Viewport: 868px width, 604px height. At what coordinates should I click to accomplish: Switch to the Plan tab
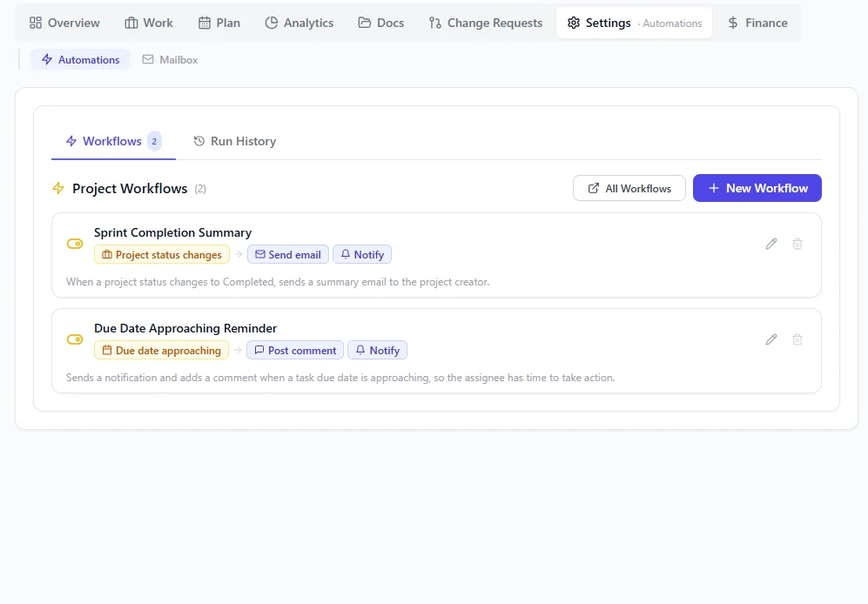(219, 23)
